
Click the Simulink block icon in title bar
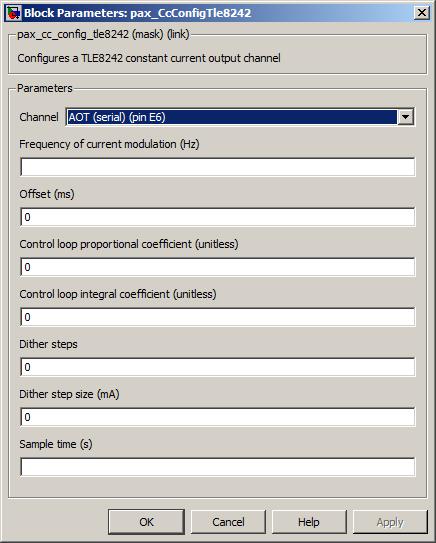[x=13, y=13]
